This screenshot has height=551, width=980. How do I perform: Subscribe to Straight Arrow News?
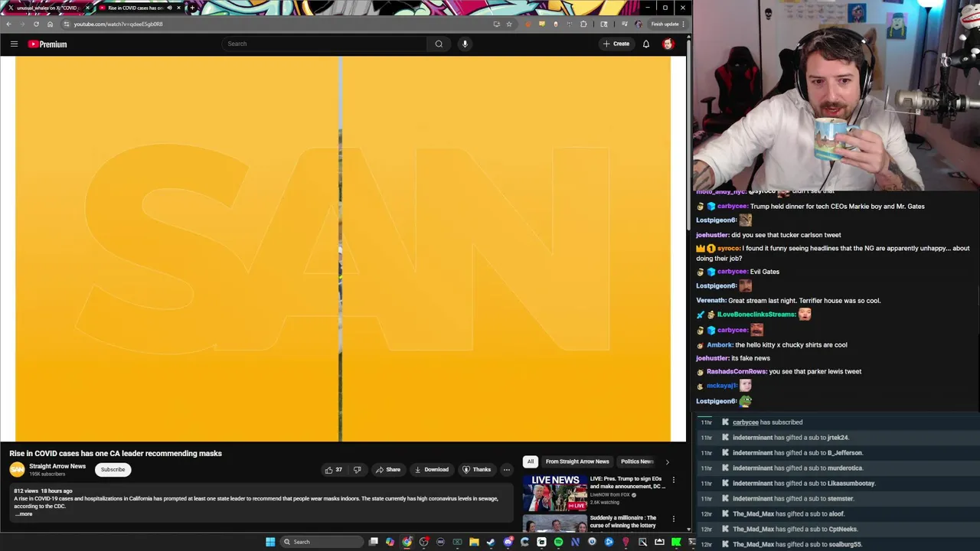pos(113,469)
